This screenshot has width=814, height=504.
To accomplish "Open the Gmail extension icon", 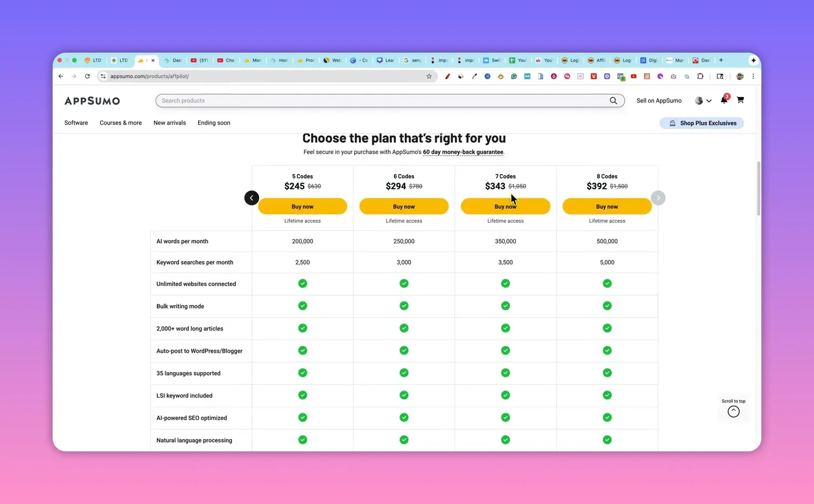I will click(x=527, y=76).
